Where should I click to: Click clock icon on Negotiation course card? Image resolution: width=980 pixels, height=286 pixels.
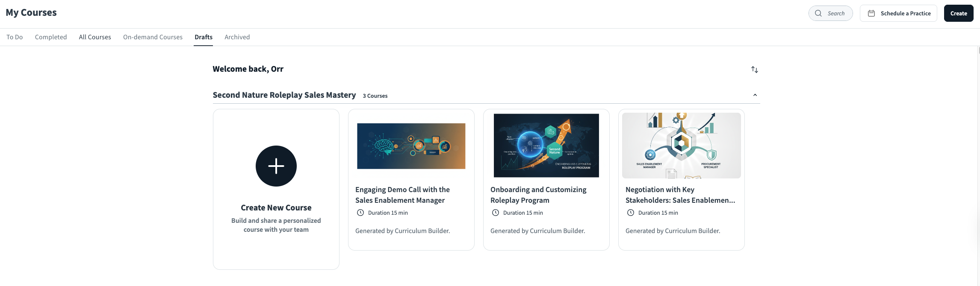click(631, 213)
